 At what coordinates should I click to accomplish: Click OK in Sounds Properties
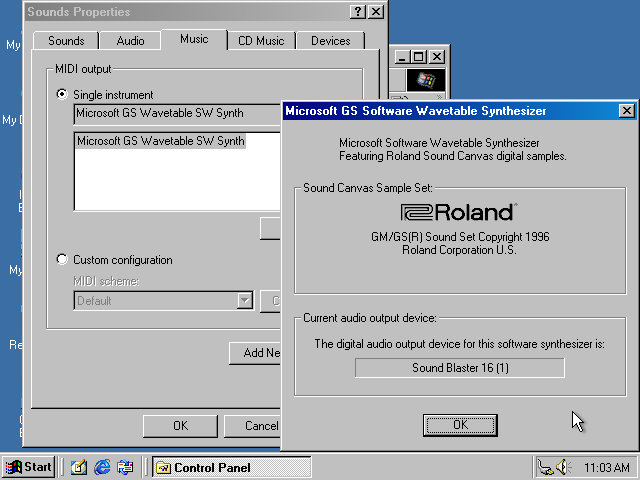[180, 426]
